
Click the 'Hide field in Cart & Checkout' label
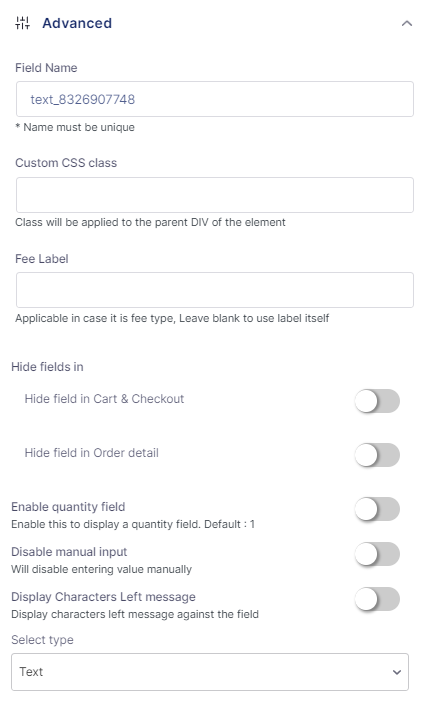(x=104, y=399)
